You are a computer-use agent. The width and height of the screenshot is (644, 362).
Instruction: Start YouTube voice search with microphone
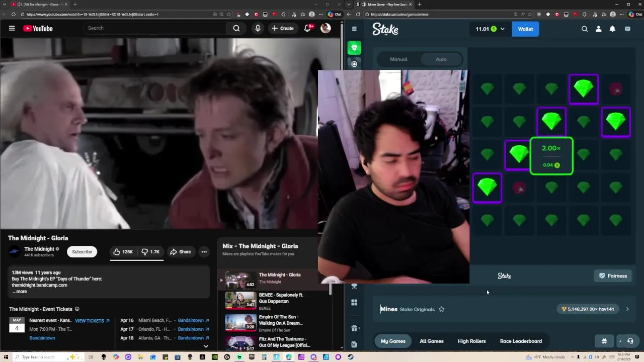coord(258,28)
